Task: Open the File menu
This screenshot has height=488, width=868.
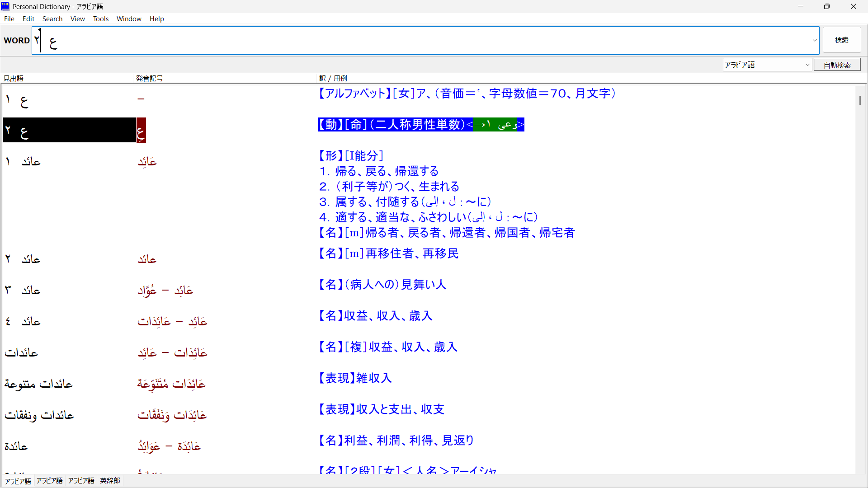Action: (9, 19)
